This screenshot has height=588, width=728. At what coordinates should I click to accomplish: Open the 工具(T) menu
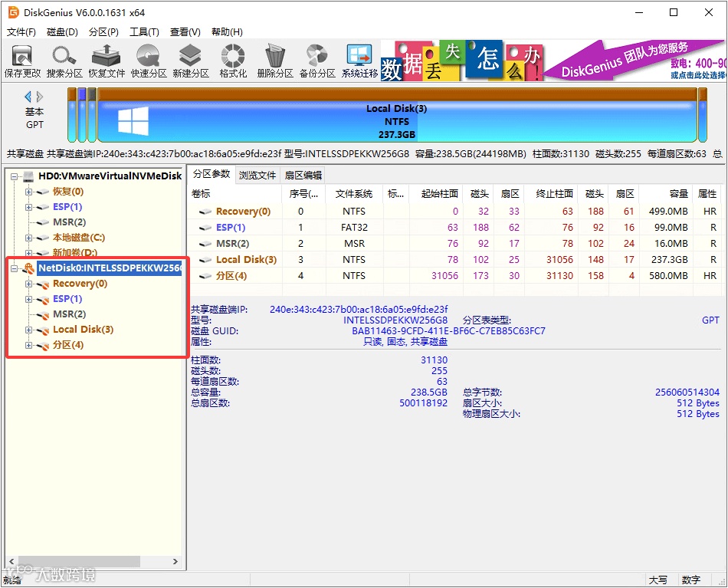144,32
